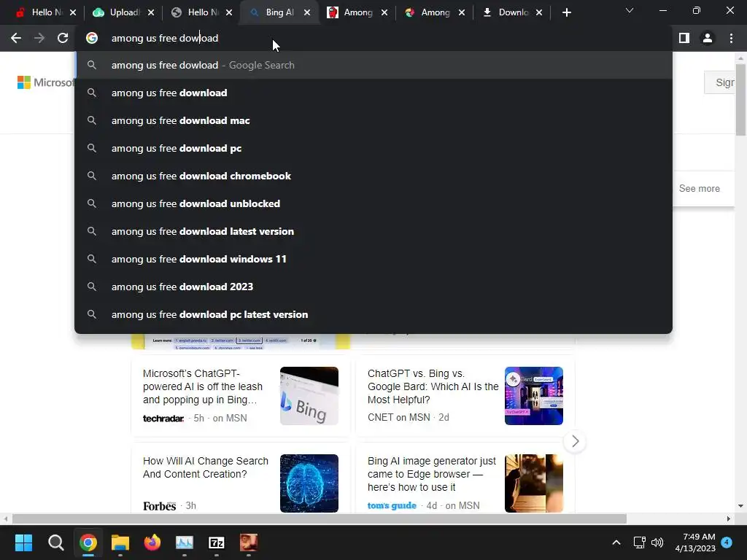Open a new tab with the plus button
The image size is (747, 560).
pyautogui.click(x=566, y=13)
